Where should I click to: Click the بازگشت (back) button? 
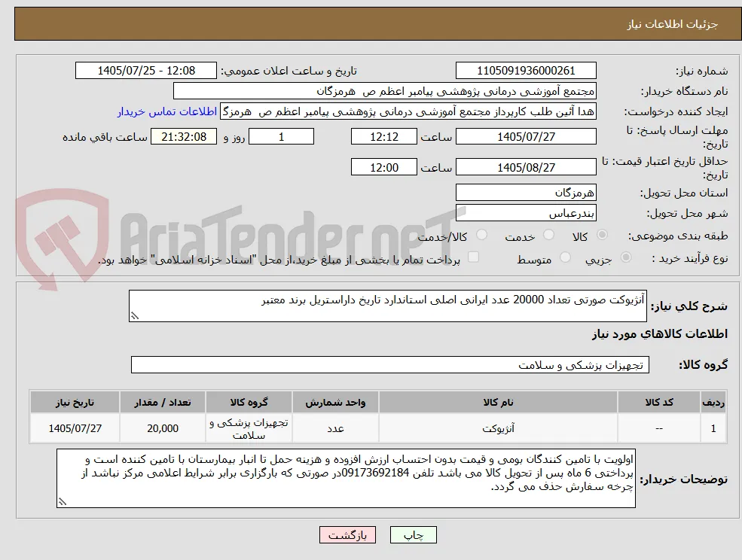coord(347,535)
